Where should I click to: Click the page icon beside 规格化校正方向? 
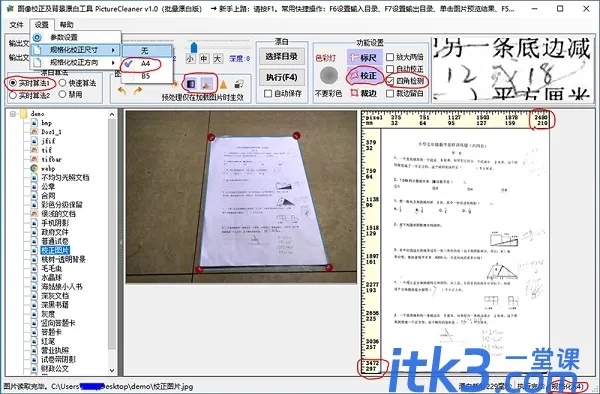tap(37, 62)
